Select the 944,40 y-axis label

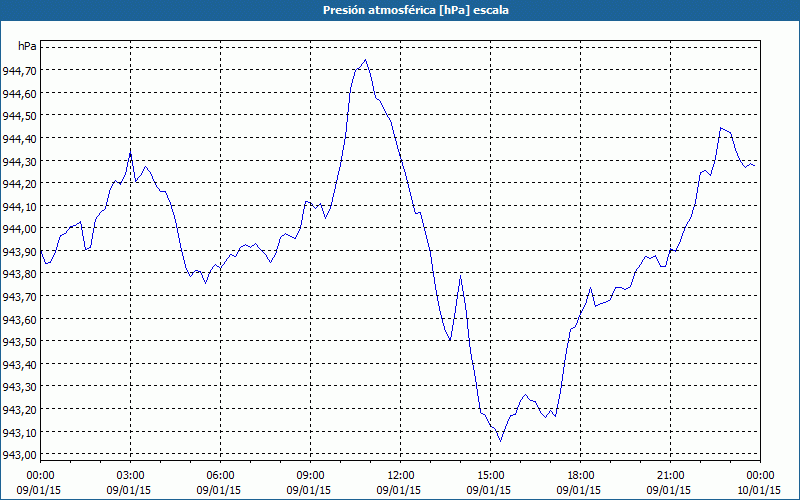coord(19,139)
